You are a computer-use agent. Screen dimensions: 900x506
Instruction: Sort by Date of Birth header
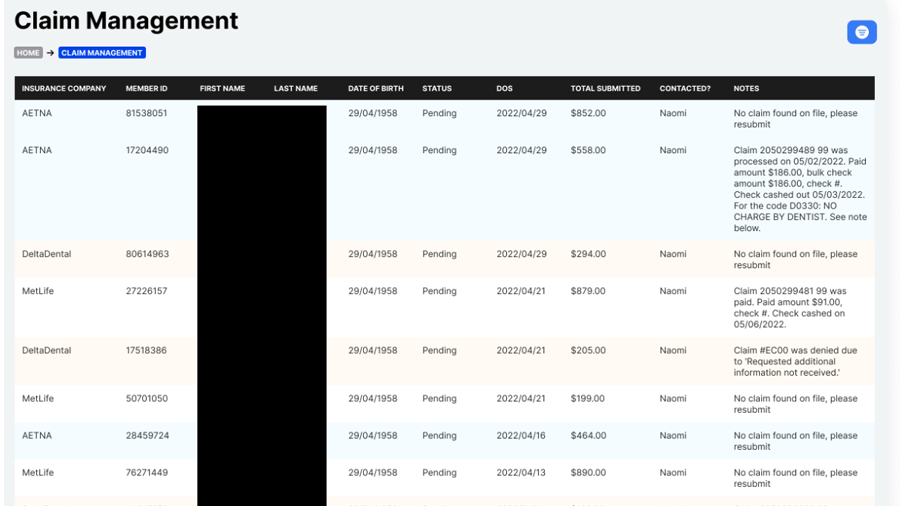point(373,88)
